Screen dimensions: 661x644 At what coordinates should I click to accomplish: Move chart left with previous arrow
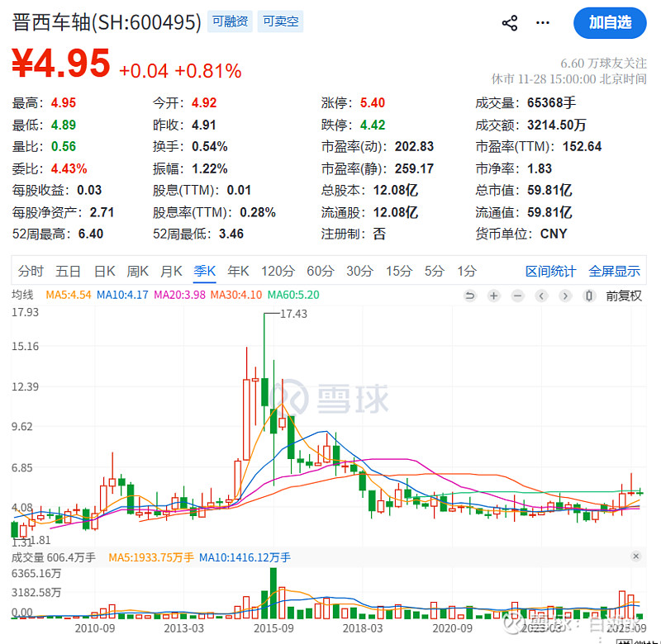(x=541, y=296)
